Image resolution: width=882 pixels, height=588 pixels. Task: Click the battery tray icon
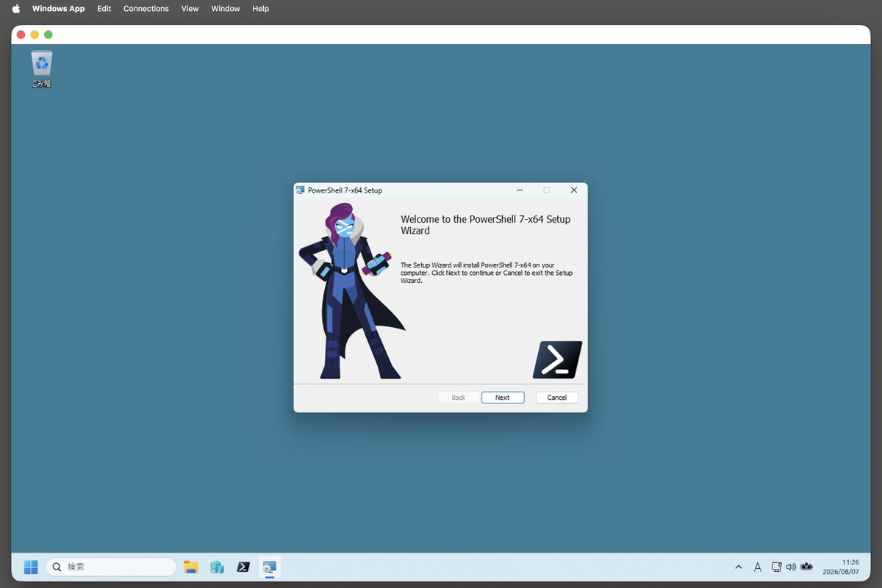click(807, 567)
